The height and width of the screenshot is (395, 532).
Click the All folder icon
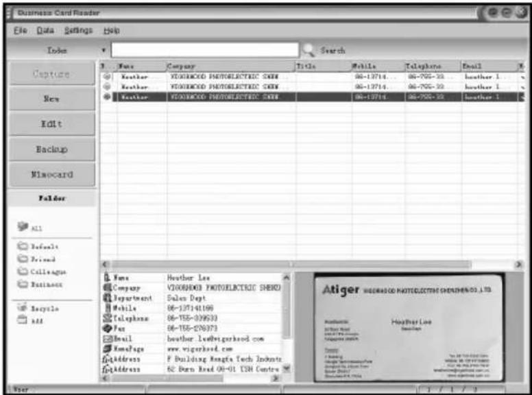[x=23, y=226]
